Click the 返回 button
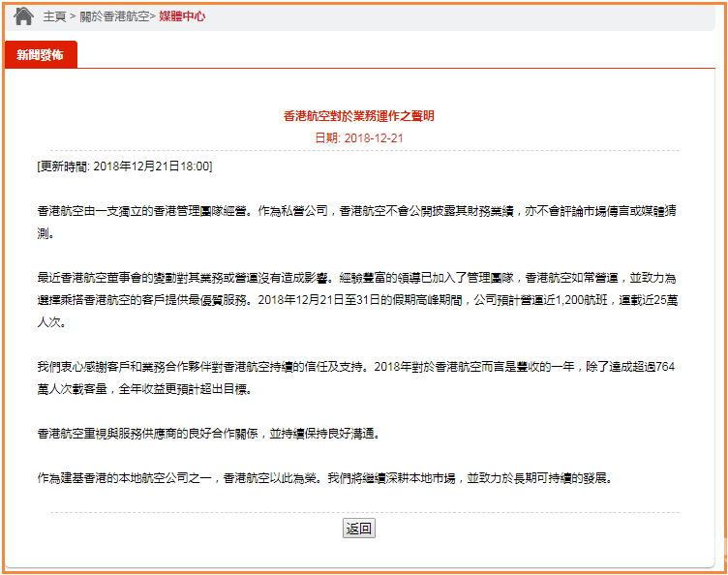 [359, 529]
